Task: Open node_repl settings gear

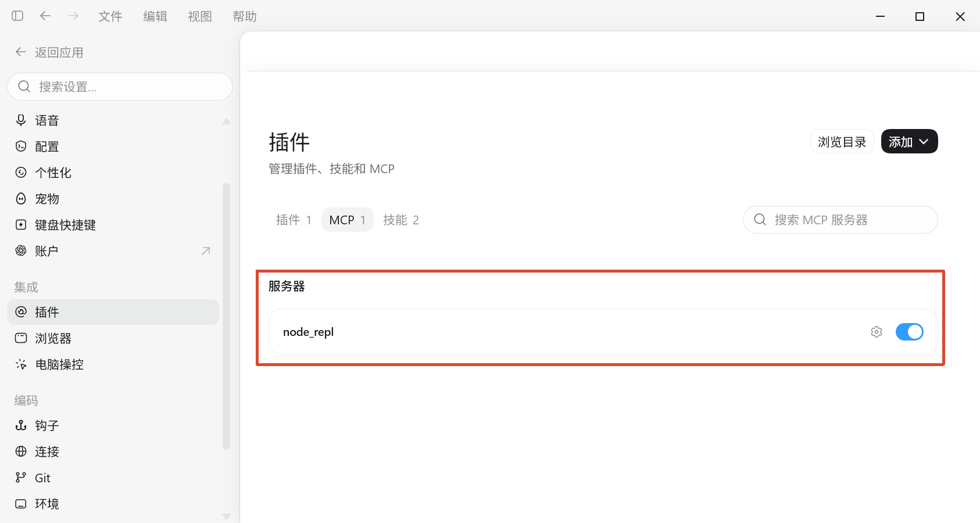Action: point(877,332)
